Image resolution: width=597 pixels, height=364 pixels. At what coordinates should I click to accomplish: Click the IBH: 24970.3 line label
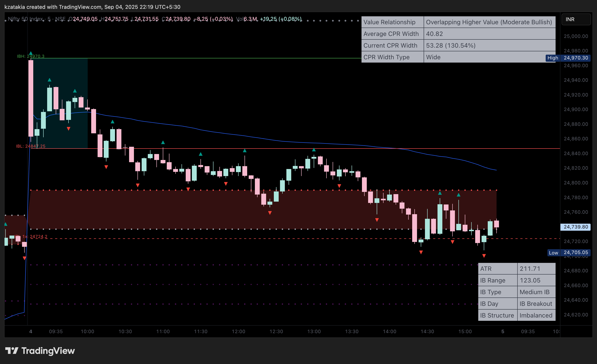[x=31, y=56]
